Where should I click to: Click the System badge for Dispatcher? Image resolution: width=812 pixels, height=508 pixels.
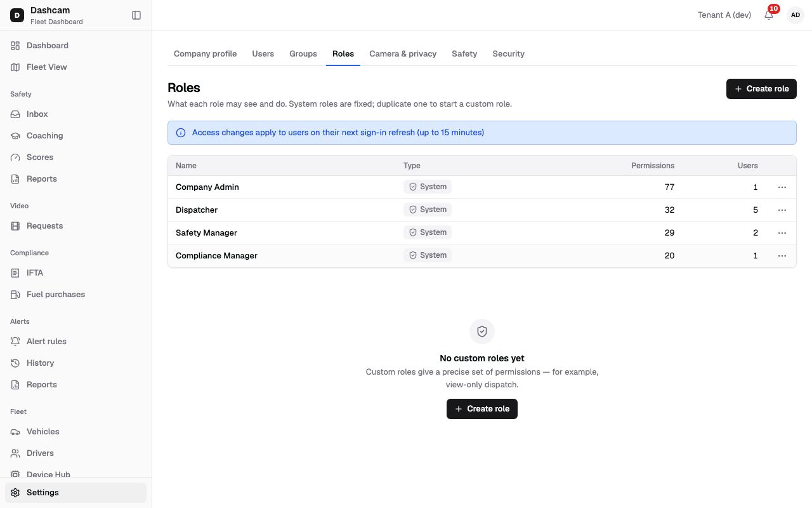click(x=428, y=210)
